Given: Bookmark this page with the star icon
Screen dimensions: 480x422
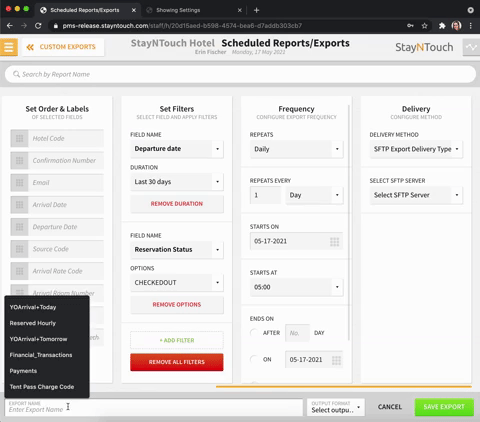Looking at the screenshot, I should [424, 26].
